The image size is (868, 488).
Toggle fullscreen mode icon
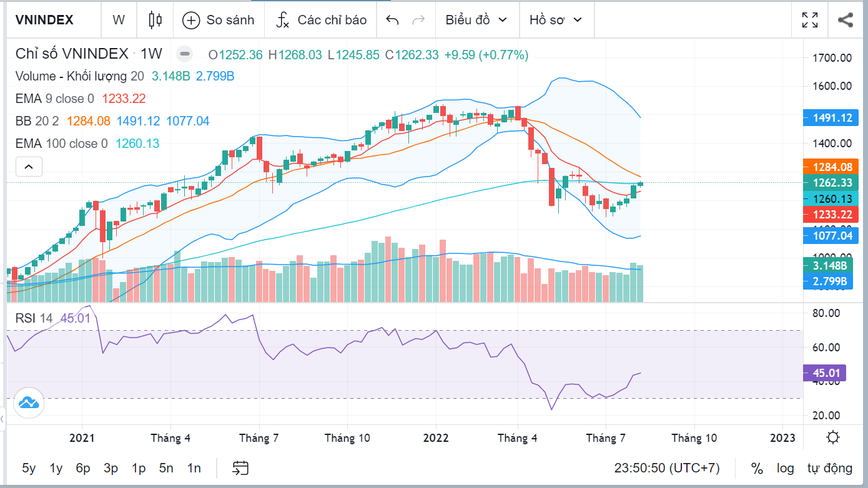click(x=810, y=20)
